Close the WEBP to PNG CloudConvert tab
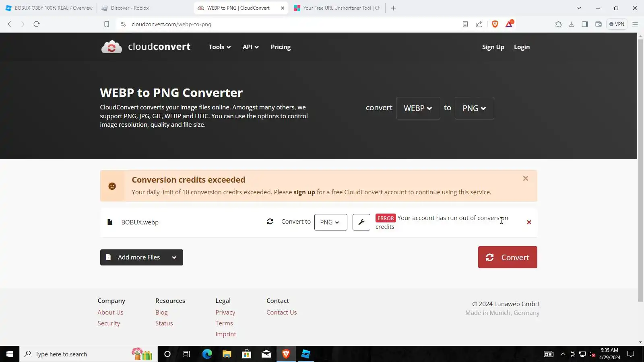Viewport: 644px width, 362px height. [x=283, y=8]
